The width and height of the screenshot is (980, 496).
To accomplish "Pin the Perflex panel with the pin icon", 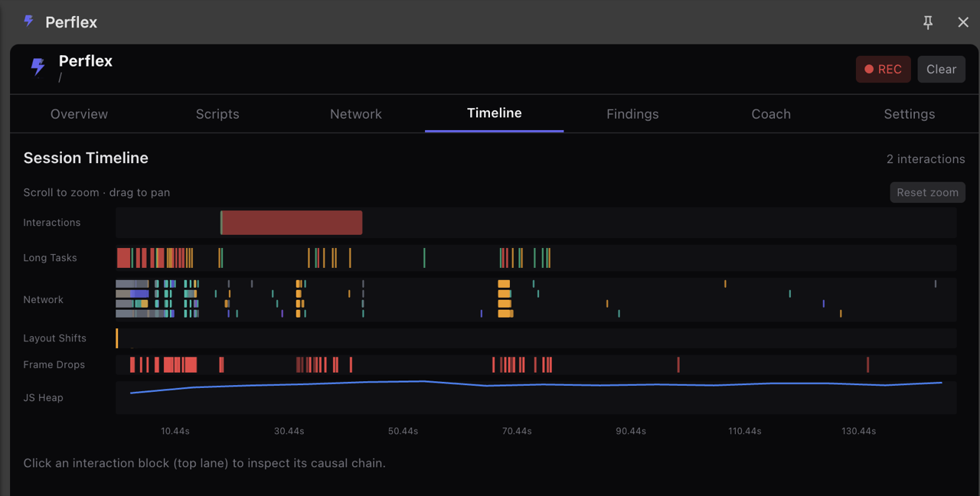I will click(928, 22).
